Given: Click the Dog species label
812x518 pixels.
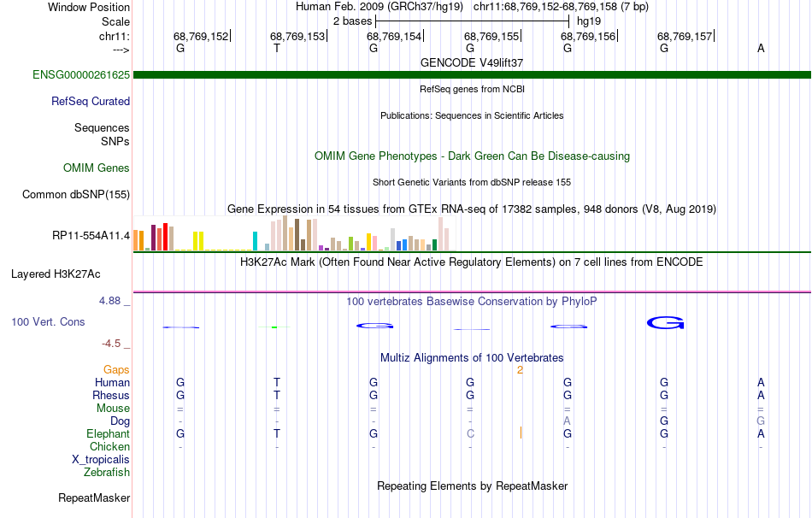Looking at the screenshot, I should click(121, 421).
